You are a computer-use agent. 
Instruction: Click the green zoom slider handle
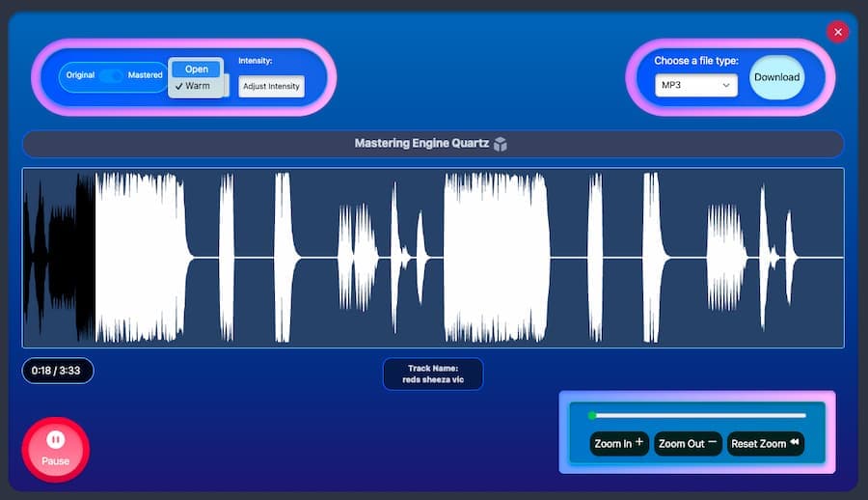coord(592,416)
